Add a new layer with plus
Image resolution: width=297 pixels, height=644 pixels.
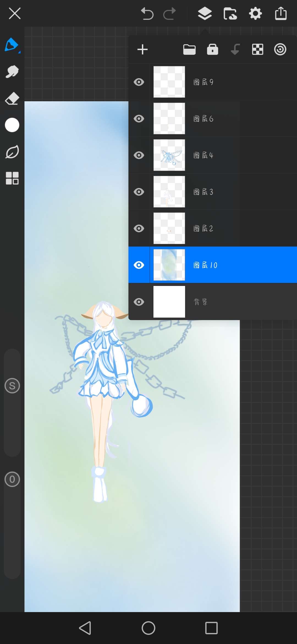[142, 50]
